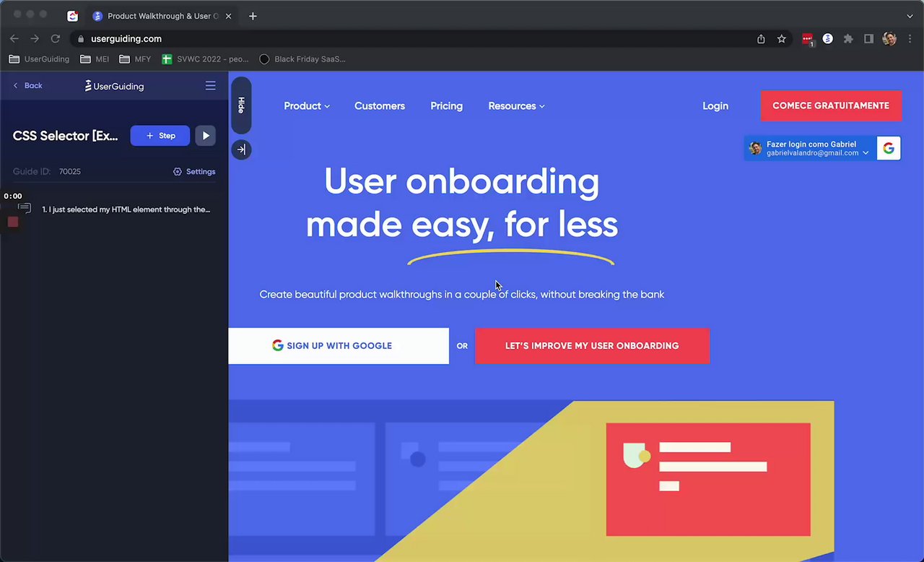Hide the UserGuiding side panel

tap(241, 105)
